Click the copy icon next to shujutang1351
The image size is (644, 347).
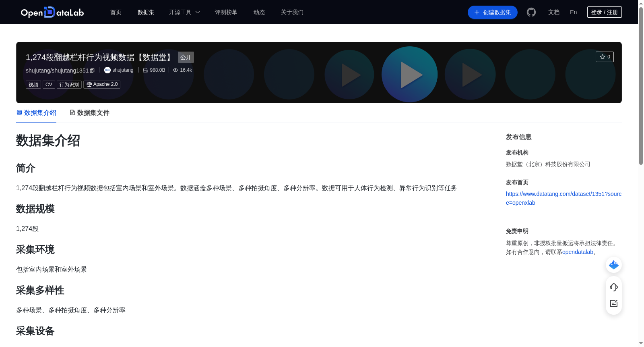pos(92,71)
